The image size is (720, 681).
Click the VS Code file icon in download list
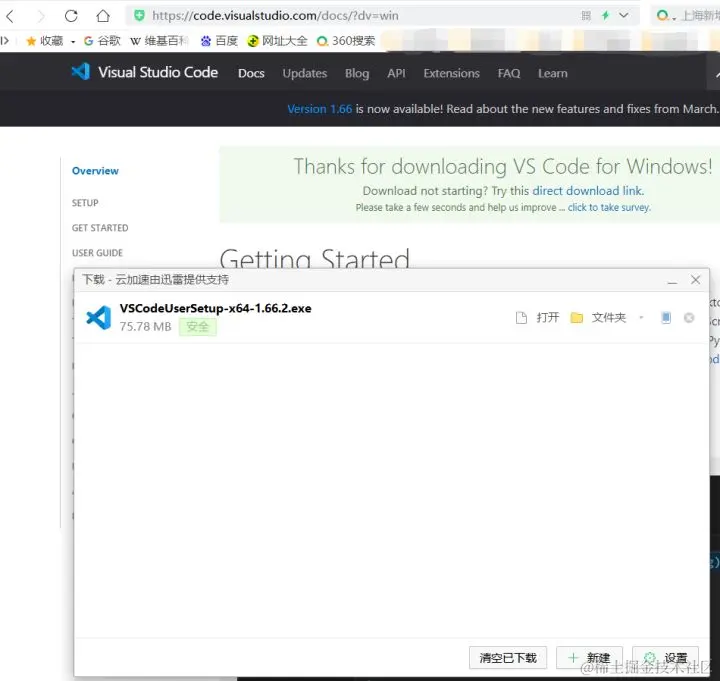(98, 318)
